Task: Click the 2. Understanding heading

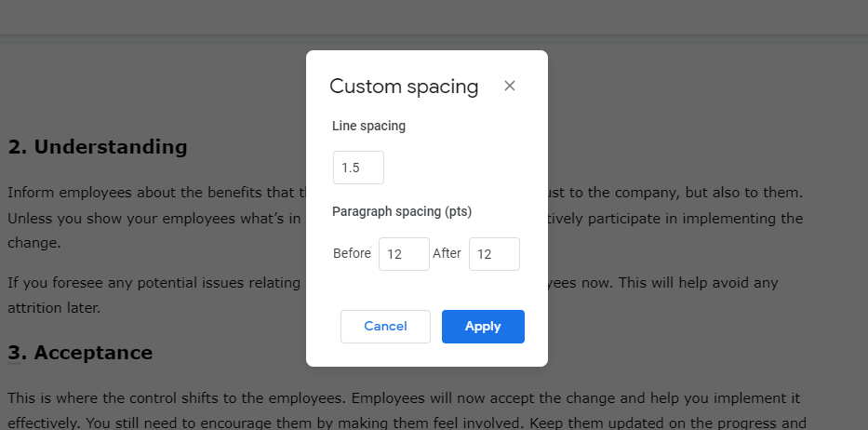Action: pyautogui.click(x=98, y=147)
